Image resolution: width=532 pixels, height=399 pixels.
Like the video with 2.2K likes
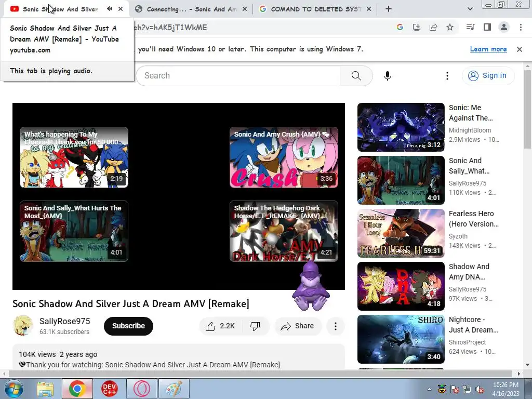pos(220,326)
